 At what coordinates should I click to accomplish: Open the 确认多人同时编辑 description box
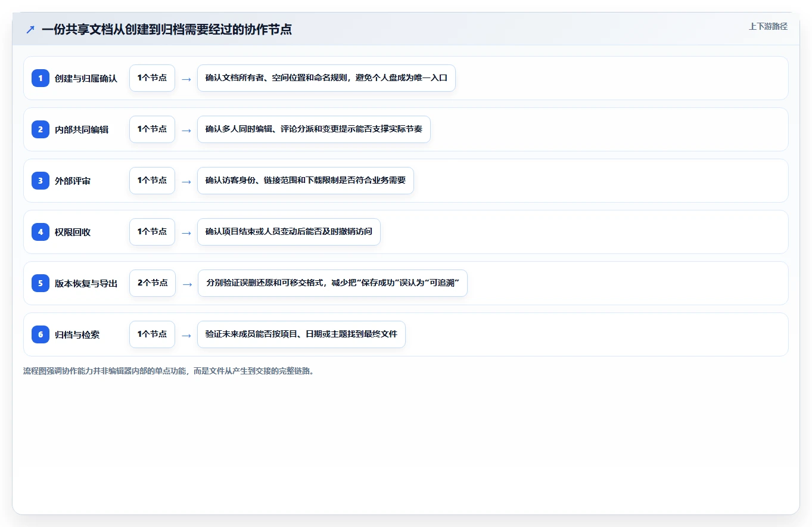pos(314,129)
